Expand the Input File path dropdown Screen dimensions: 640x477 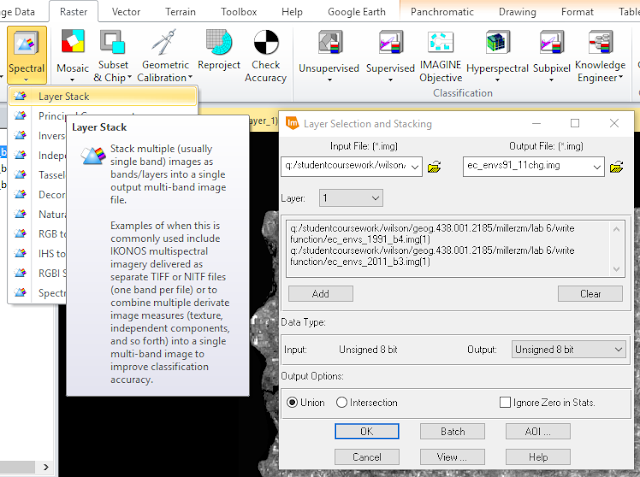pos(415,167)
